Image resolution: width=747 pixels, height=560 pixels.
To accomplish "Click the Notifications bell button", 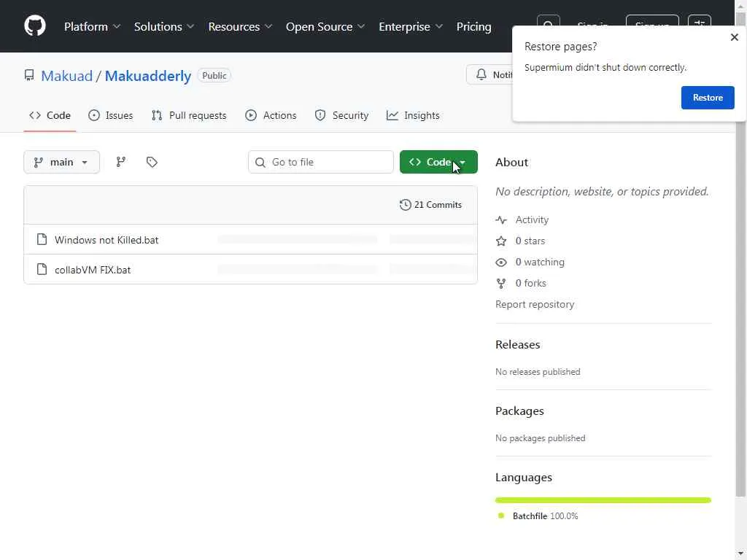I will click(491, 75).
